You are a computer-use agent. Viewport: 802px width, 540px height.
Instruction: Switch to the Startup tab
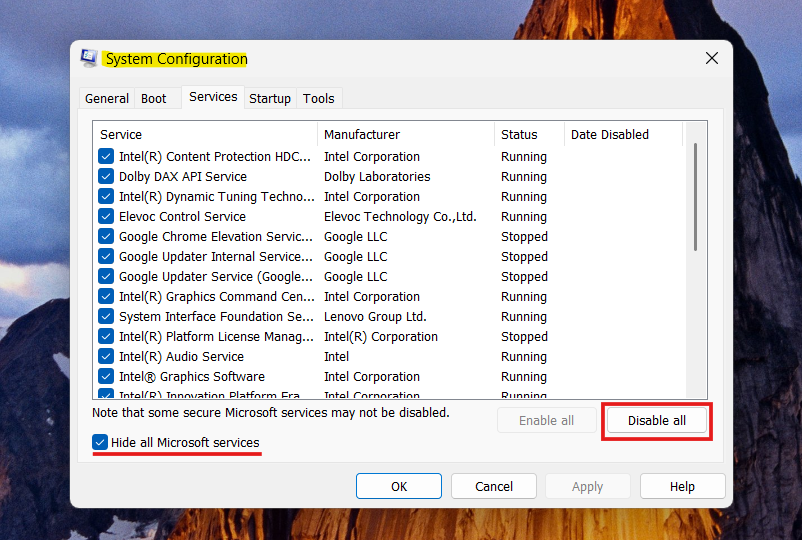[270, 98]
